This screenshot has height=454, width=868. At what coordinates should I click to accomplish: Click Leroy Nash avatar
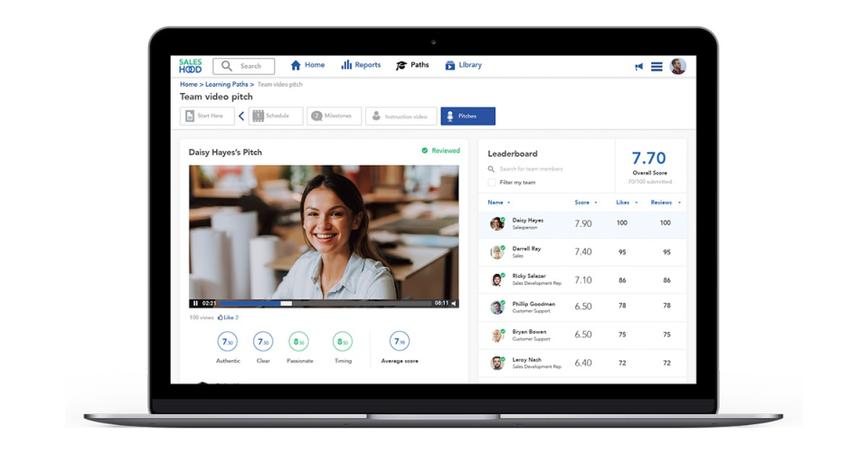coord(497,364)
